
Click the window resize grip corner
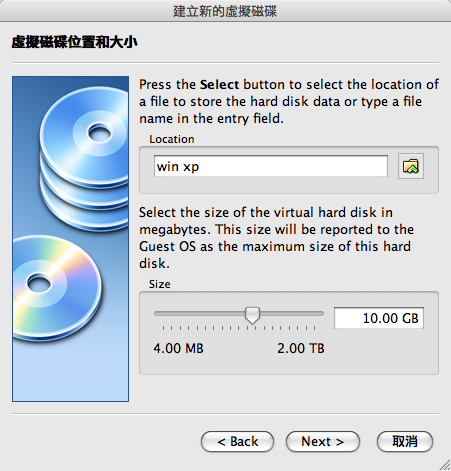coord(445,465)
